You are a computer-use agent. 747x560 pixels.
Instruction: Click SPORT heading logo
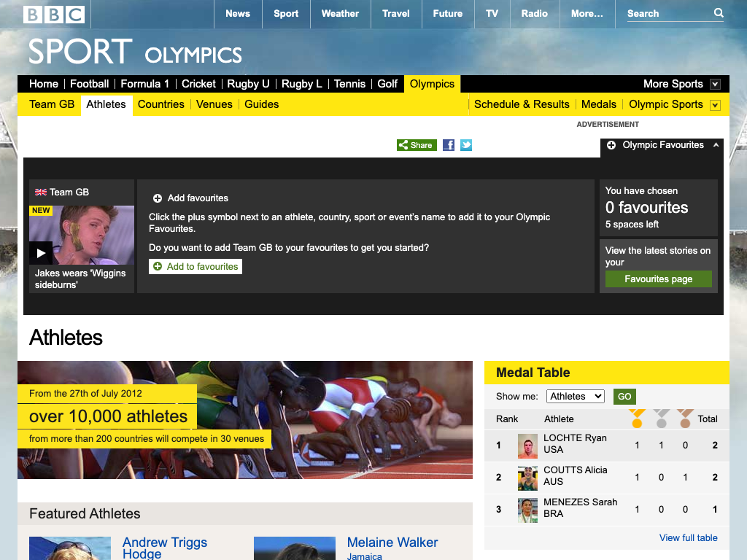pyautogui.click(x=80, y=52)
